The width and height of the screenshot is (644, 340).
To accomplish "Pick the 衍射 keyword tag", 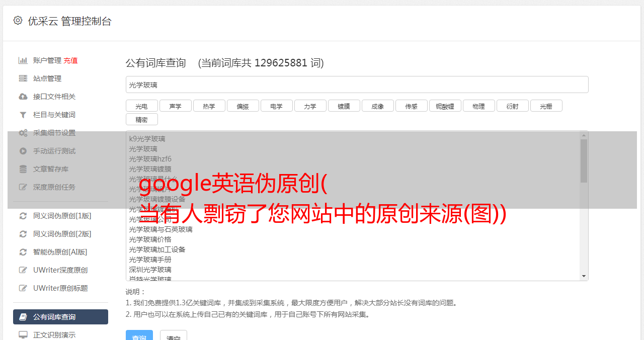I will (512, 106).
